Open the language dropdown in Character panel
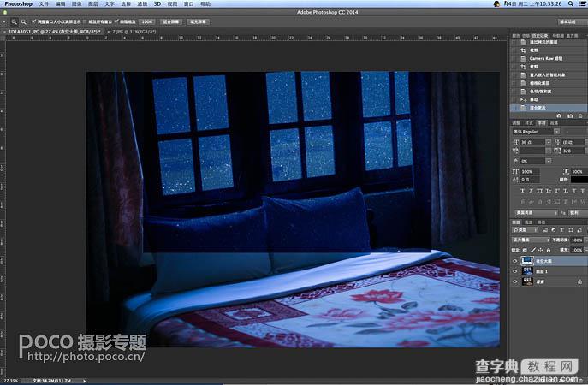This screenshot has width=588, height=385. [x=536, y=212]
